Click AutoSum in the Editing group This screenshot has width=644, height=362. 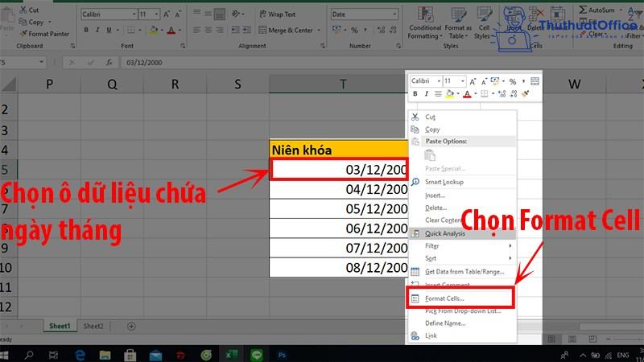tap(597, 10)
